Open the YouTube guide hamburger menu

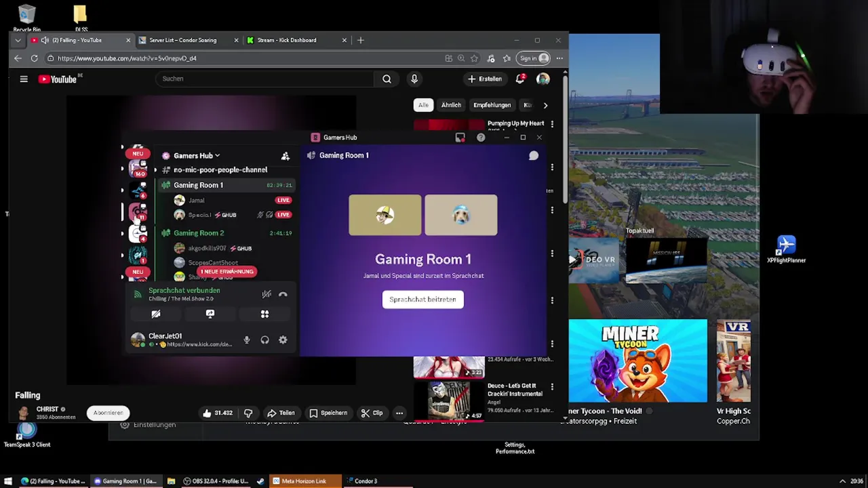[24, 79]
